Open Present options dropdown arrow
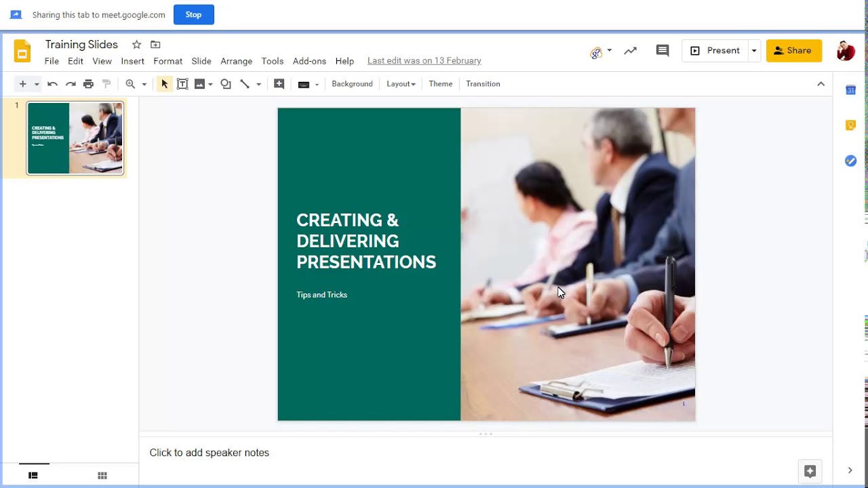 tap(753, 51)
